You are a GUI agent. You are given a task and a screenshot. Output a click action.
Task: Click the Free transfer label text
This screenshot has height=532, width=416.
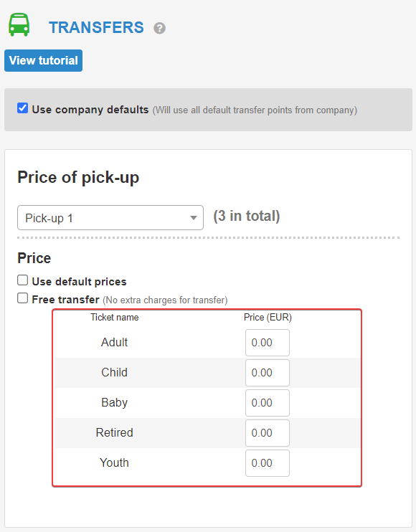pyautogui.click(x=65, y=300)
